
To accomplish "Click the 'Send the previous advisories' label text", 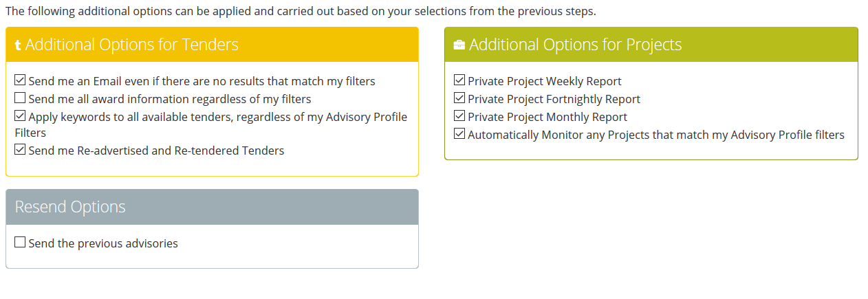I will (x=103, y=243).
